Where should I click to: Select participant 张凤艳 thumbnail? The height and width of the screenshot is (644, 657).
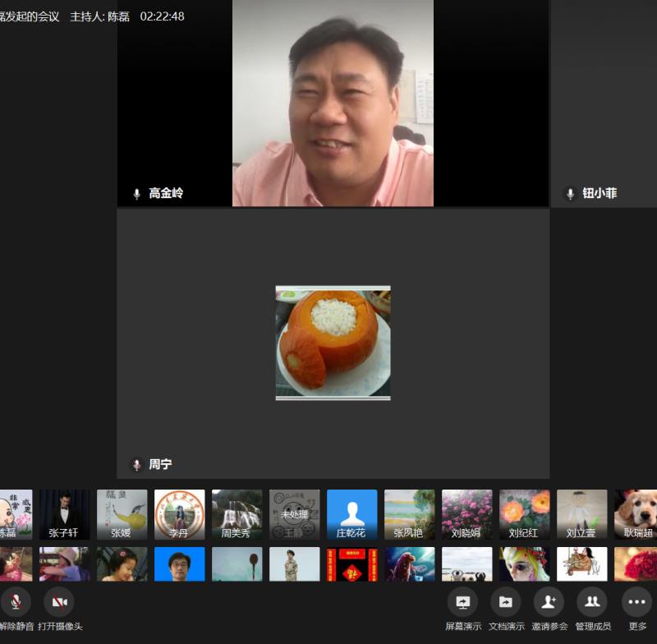pyautogui.click(x=409, y=514)
